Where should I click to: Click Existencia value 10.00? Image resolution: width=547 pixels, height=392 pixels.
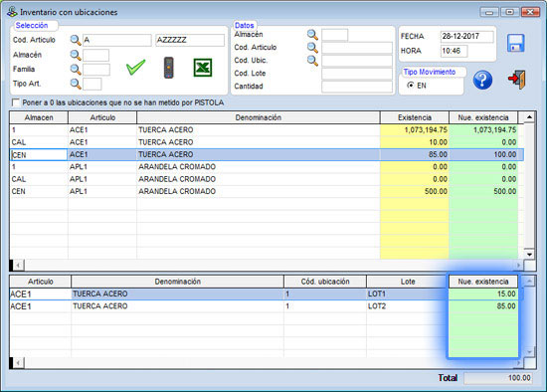[x=414, y=142]
